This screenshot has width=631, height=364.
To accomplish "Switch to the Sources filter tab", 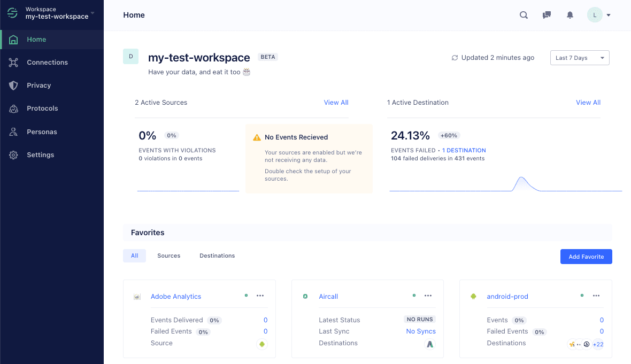I will (168, 255).
